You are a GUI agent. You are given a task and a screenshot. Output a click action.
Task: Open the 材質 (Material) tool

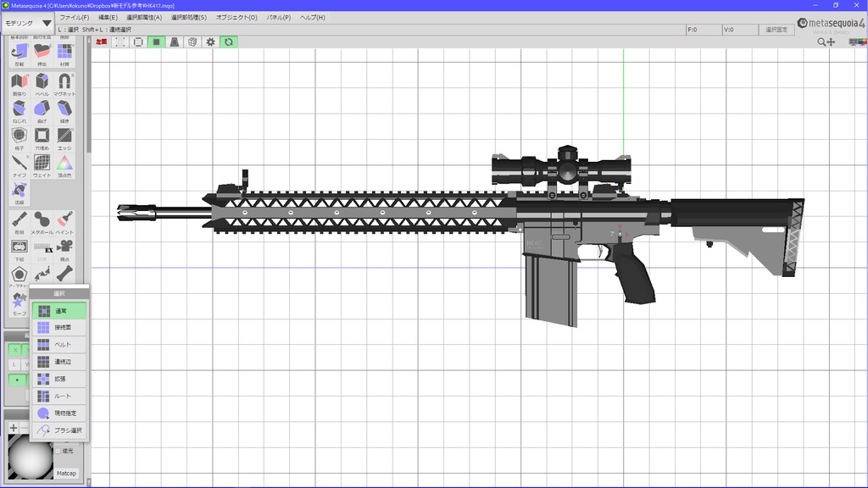[64, 52]
